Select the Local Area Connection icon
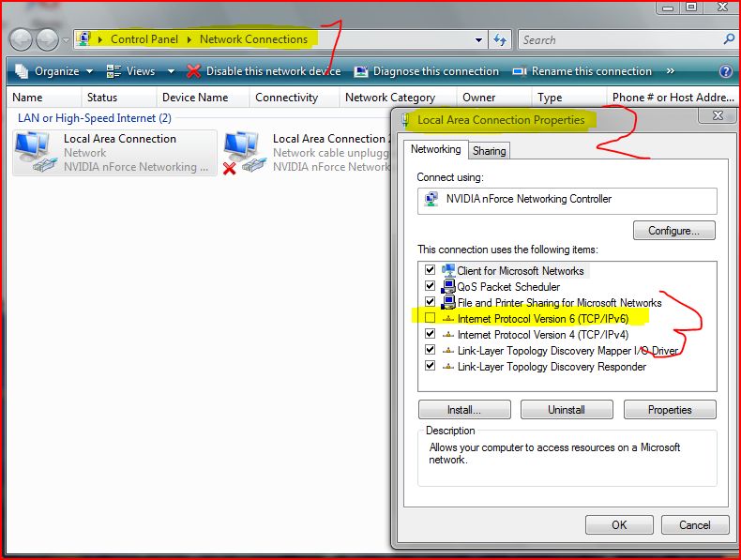 coord(34,151)
